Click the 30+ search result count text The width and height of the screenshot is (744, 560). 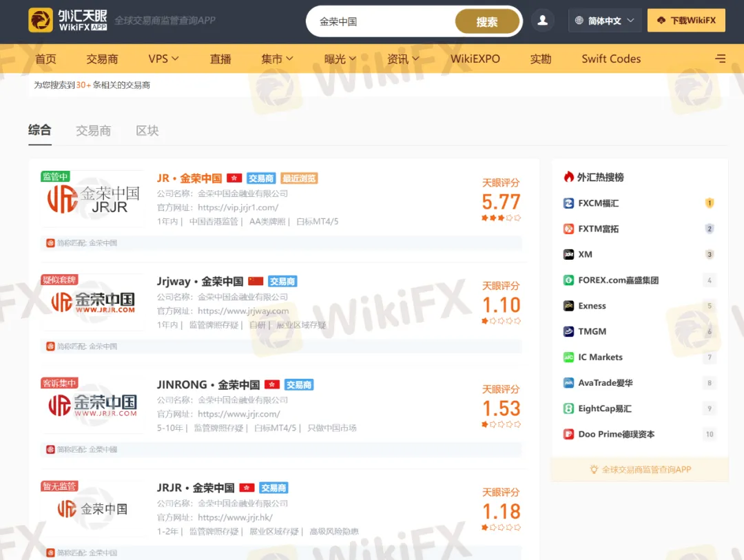click(83, 85)
